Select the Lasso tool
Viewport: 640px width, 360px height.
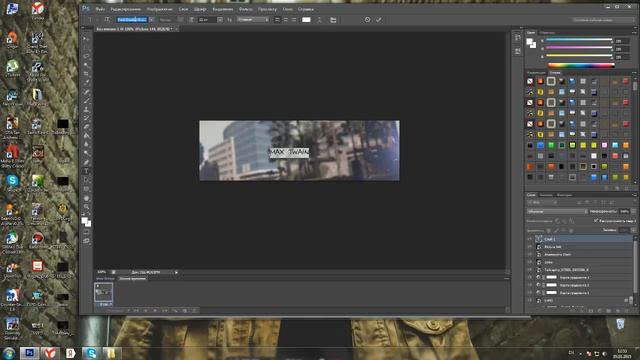pyautogui.click(x=86, y=56)
